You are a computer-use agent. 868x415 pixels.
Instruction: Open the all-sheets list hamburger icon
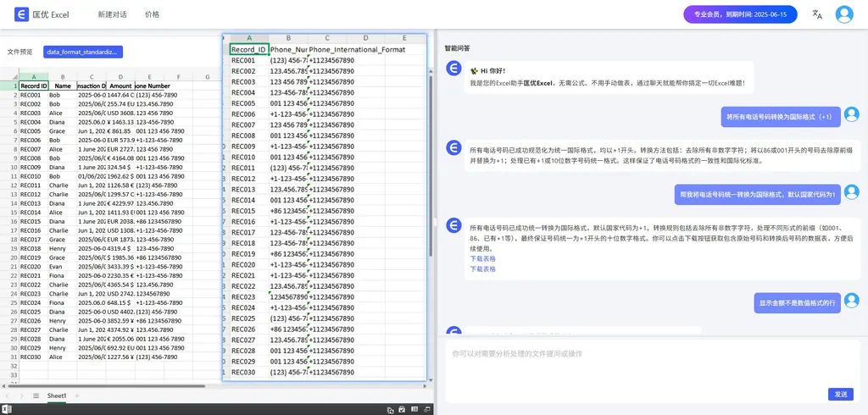pyautogui.click(x=36, y=396)
